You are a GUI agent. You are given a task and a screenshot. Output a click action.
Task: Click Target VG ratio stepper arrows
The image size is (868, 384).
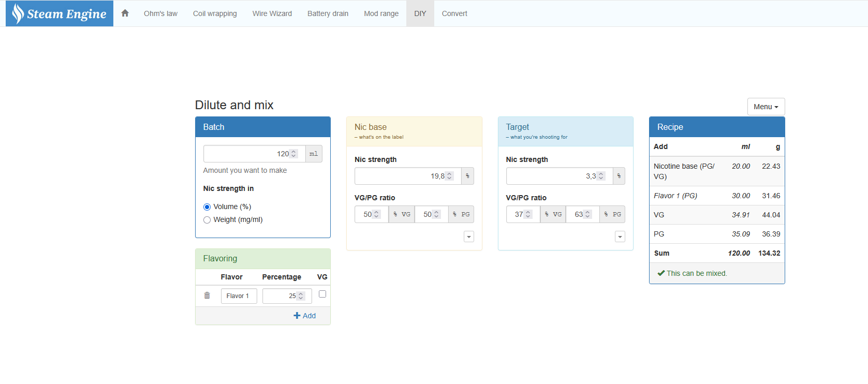tap(528, 214)
